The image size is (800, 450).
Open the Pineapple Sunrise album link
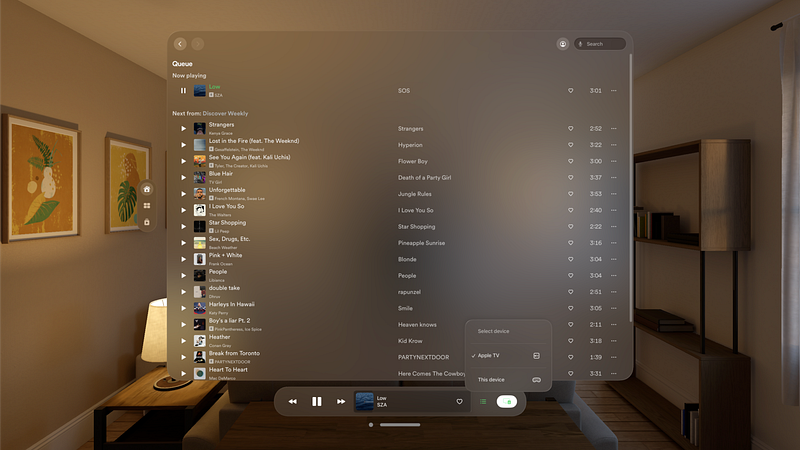point(421,243)
